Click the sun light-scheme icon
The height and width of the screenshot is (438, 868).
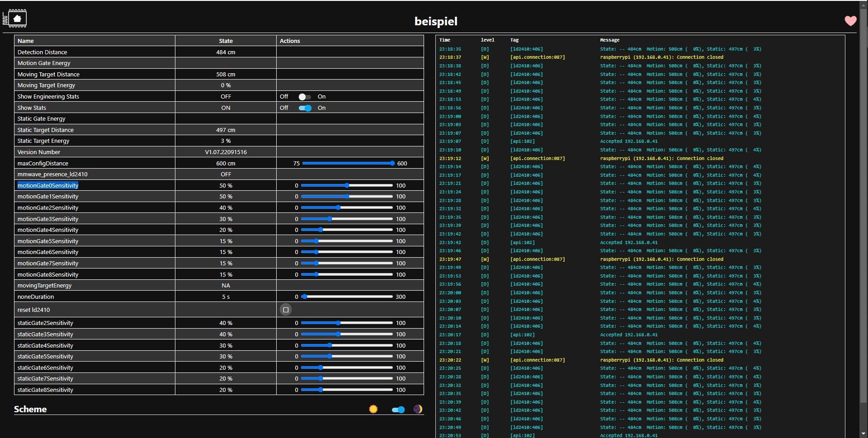coord(373,409)
